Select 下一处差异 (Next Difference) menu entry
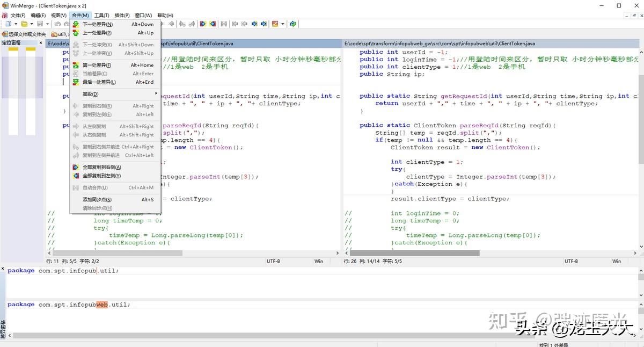The width and height of the screenshot is (644, 347). (x=97, y=24)
